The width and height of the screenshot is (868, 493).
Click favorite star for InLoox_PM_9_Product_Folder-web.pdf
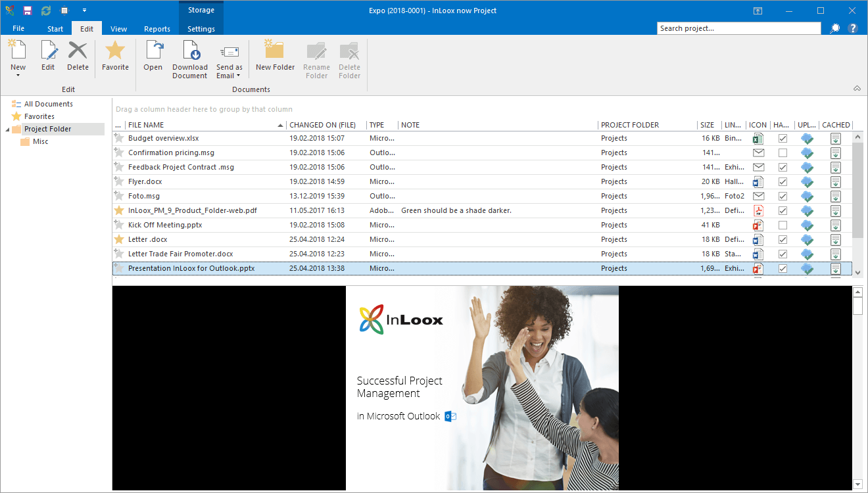(119, 210)
